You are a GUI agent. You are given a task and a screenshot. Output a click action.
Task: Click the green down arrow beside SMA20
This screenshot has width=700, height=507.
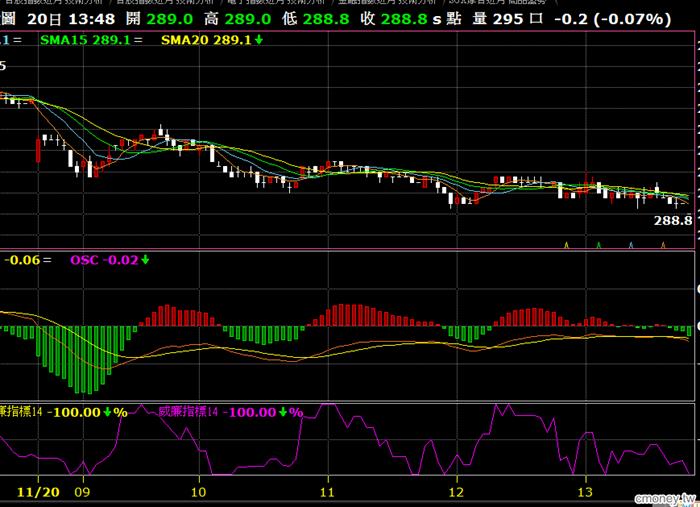coord(259,40)
